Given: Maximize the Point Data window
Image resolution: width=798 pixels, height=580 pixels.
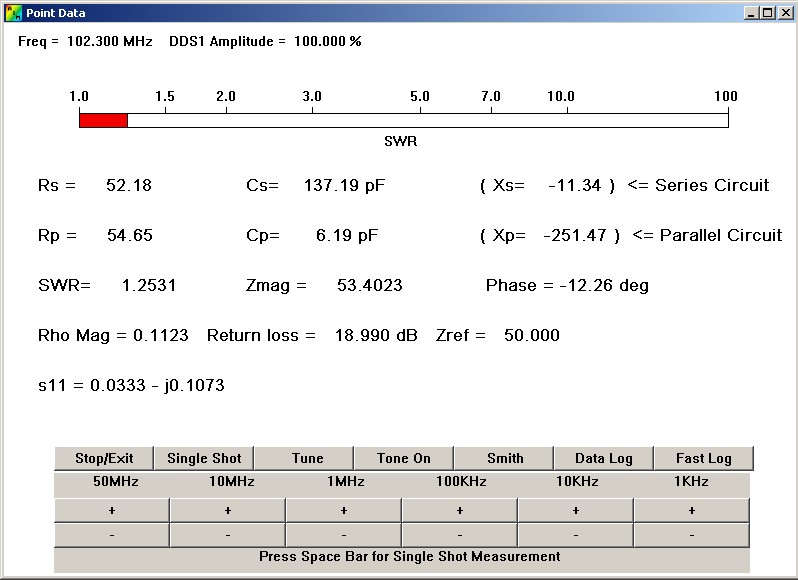Looking at the screenshot, I should pyautogui.click(x=767, y=13).
